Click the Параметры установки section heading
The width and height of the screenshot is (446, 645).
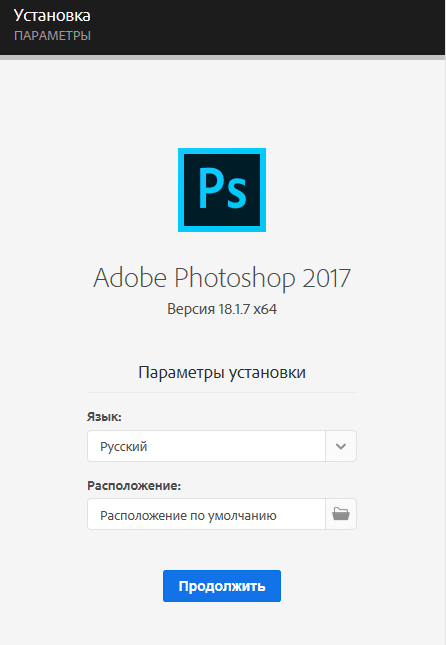222,373
